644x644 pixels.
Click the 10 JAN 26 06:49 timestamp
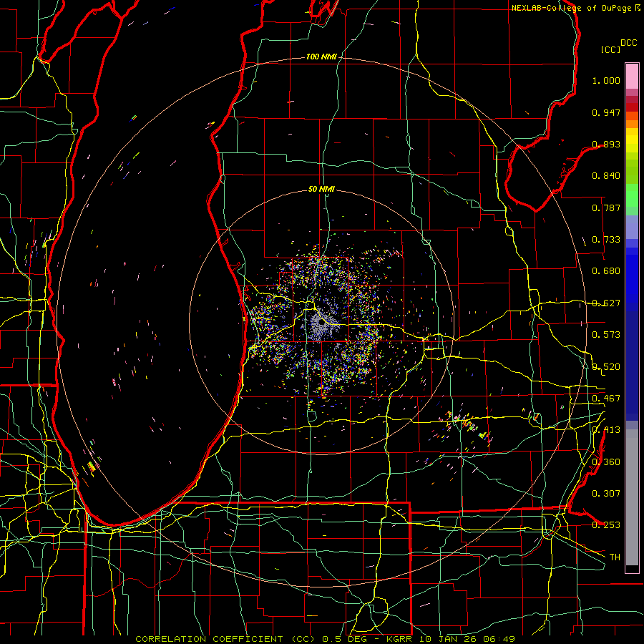pyautogui.click(x=466, y=639)
